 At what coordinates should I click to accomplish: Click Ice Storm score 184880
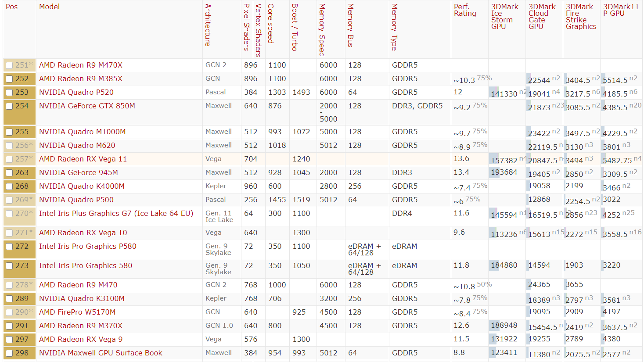click(x=504, y=265)
